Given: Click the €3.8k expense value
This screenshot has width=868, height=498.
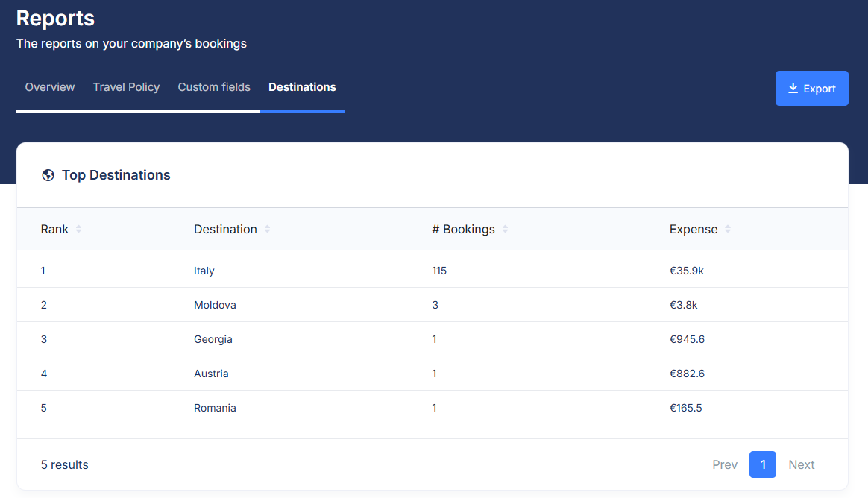Looking at the screenshot, I should click(683, 305).
